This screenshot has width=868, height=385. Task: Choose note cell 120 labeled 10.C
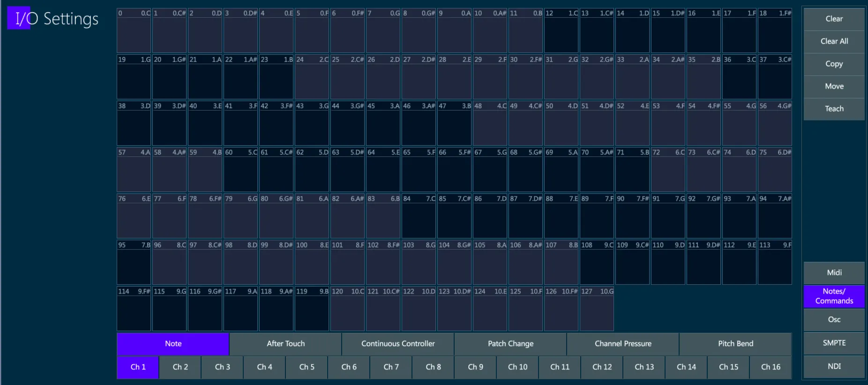(348, 309)
